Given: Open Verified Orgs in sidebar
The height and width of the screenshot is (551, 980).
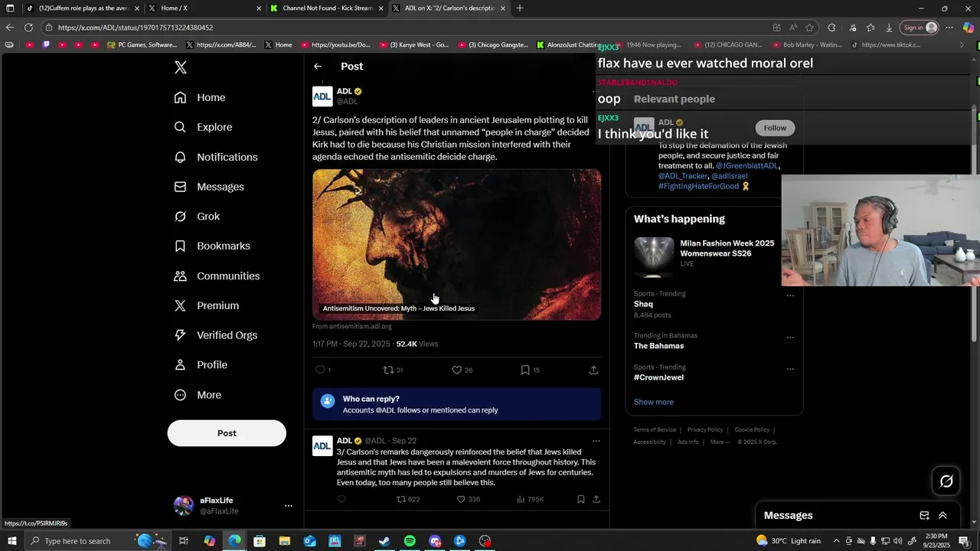Looking at the screenshot, I should click(x=216, y=335).
